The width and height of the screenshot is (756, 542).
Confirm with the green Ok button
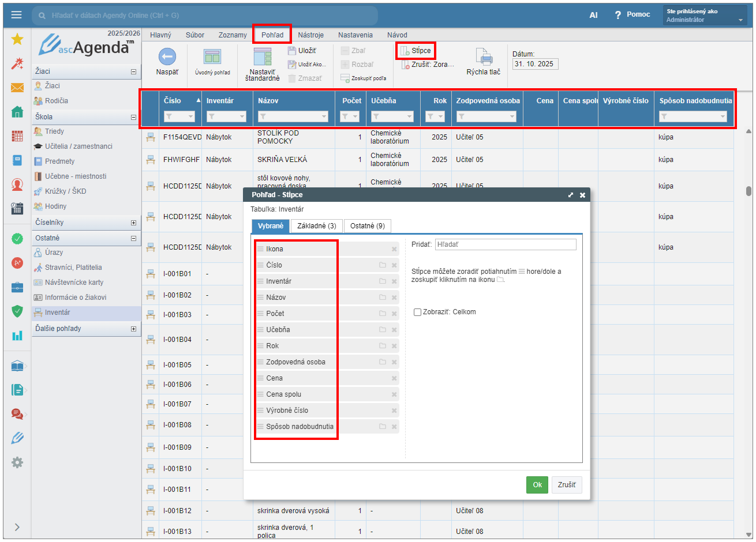pos(537,485)
